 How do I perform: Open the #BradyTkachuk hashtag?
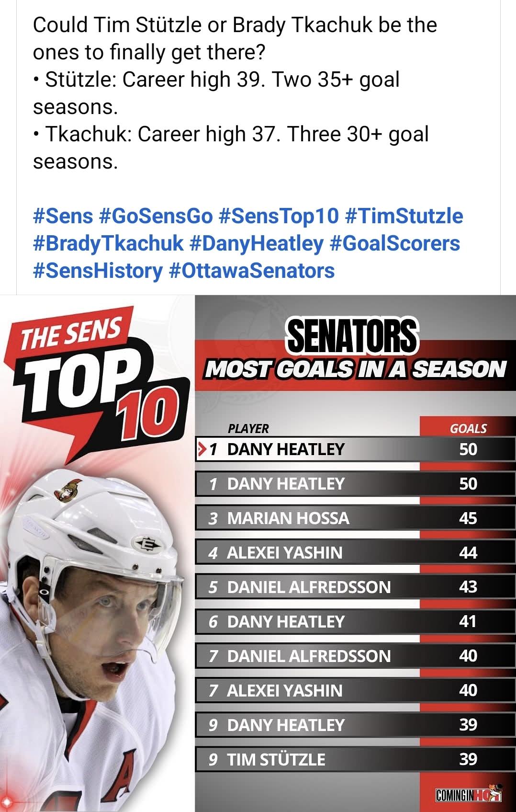108,243
